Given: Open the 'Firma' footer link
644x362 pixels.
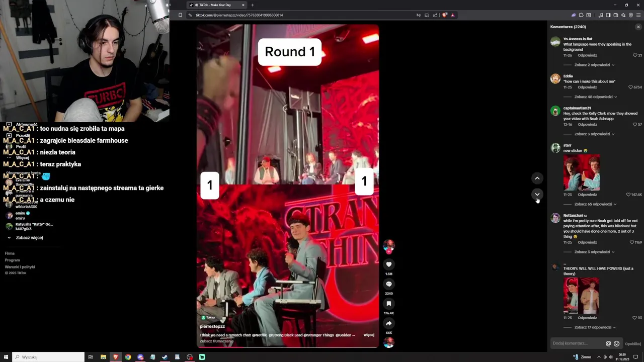Looking at the screenshot, I should 10,253.
